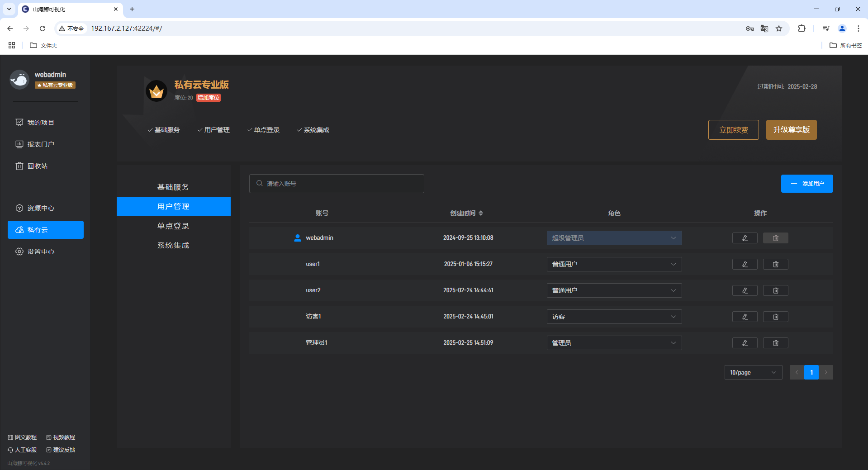Expand role dropdown for user1

[614, 264]
